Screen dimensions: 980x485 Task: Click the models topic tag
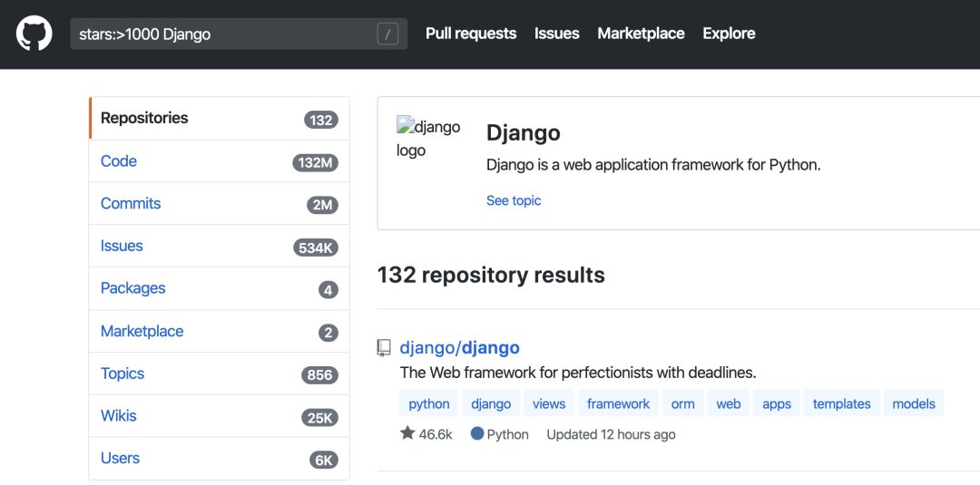coord(914,403)
